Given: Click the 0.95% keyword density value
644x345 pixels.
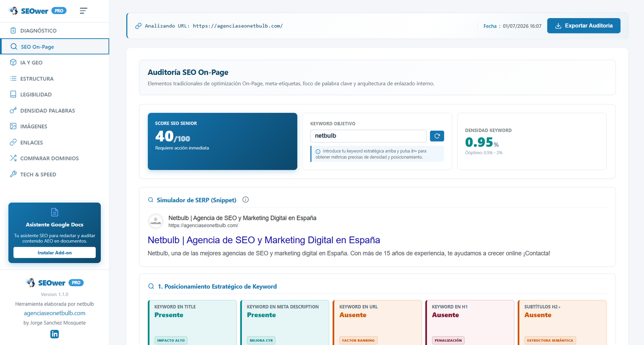Looking at the screenshot, I should 482,142.
